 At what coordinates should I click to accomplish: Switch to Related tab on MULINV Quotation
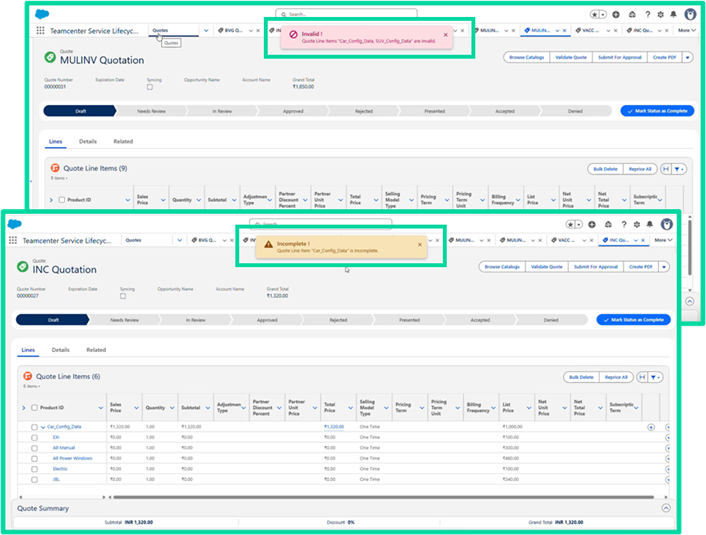(123, 141)
